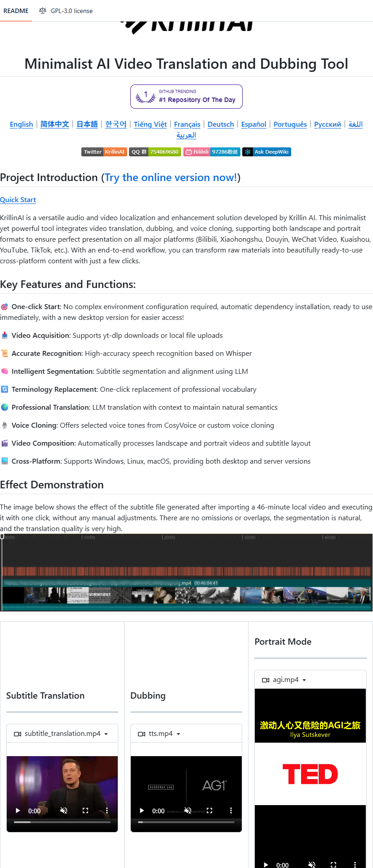Click the Portrait Mode column heading
The height and width of the screenshot is (868, 373).
point(283,642)
